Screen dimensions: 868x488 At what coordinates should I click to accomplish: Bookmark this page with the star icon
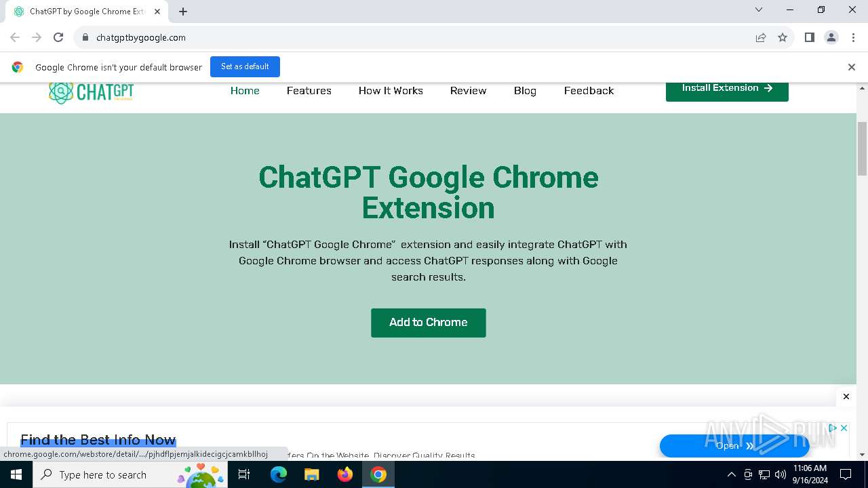[783, 37]
